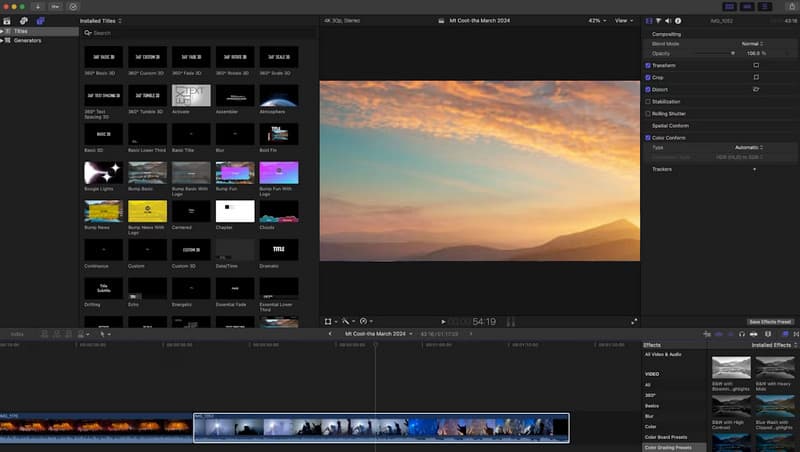Open the Trackers add dropdown arrow
This screenshot has width=800, height=452.
[755, 169]
